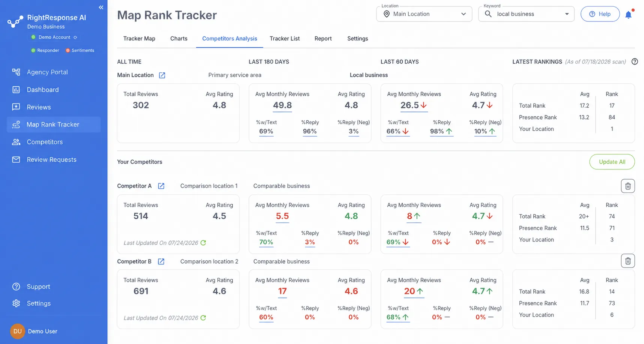Click Responder status indicator
The image size is (644, 344).
(x=45, y=50)
